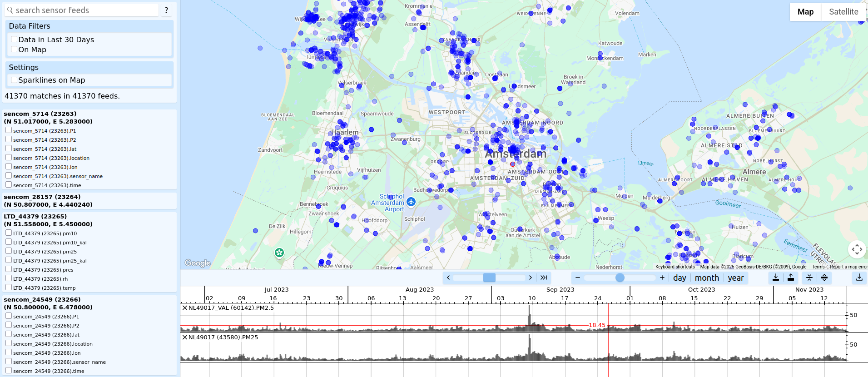Close the NL49017 (43580) PM25 plot
This screenshot has height=377, width=868.
pyautogui.click(x=185, y=337)
